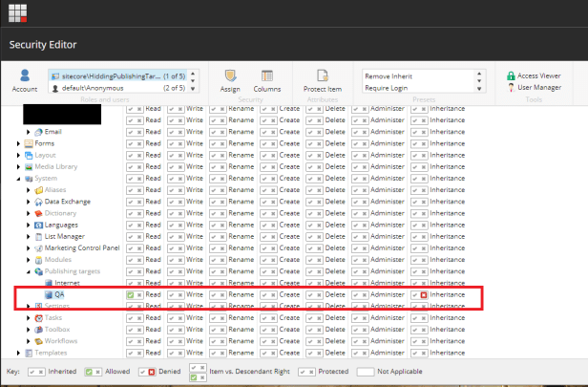
Task: Toggle Read permission checkbox for QA
Action: coord(131,295)
